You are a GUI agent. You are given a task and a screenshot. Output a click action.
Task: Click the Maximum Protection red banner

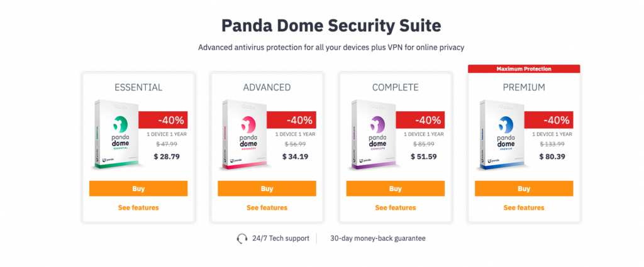coord(524,69)
